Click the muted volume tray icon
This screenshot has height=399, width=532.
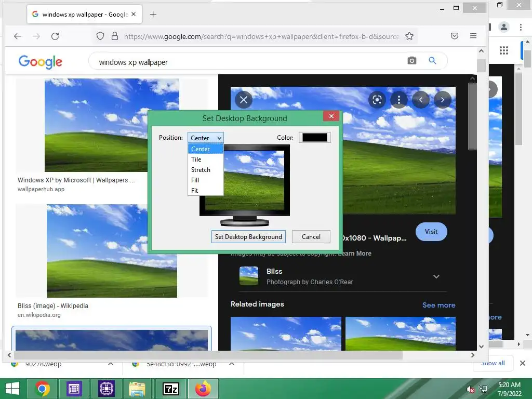[470, 389]
